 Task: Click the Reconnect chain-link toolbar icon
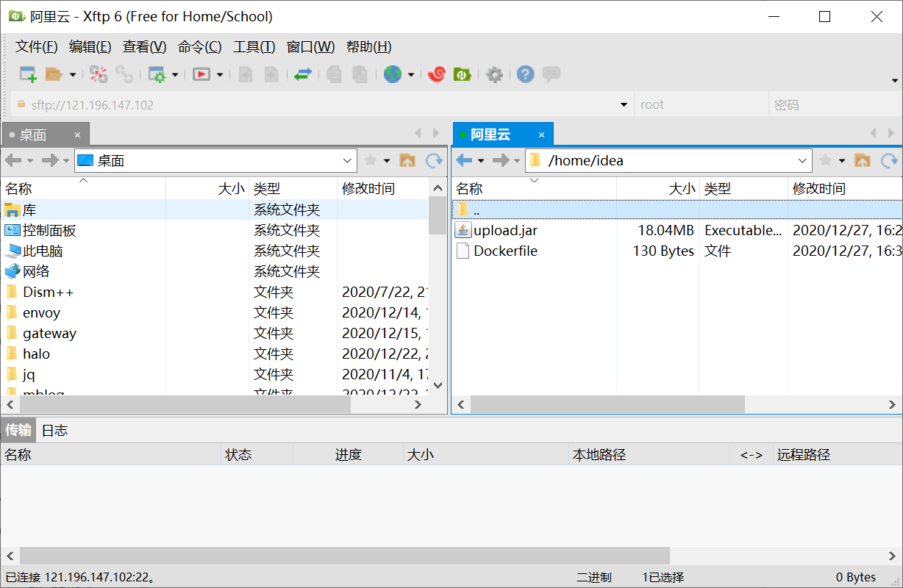click(x=124, y=74)
